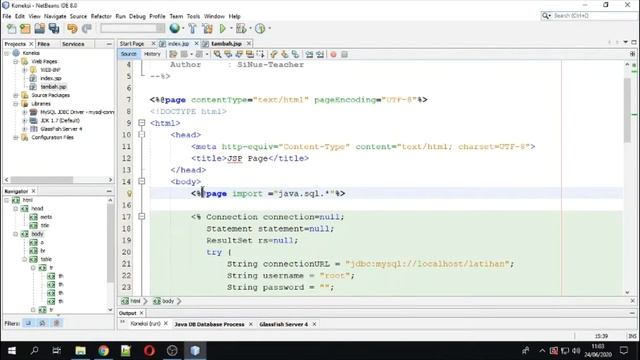Viewport: 640px width, 360px height.
Task: Open the Refactor menu
Action: tap(101, 16)
